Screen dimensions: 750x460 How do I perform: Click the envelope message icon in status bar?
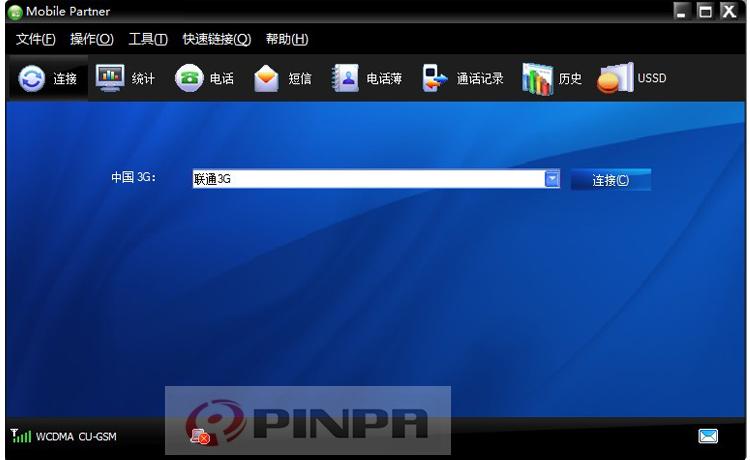[x=708, y=436]
